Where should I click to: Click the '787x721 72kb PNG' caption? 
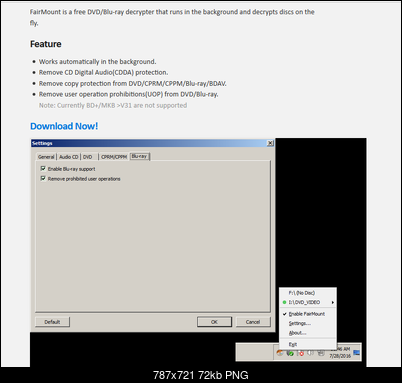pos(201,375)
